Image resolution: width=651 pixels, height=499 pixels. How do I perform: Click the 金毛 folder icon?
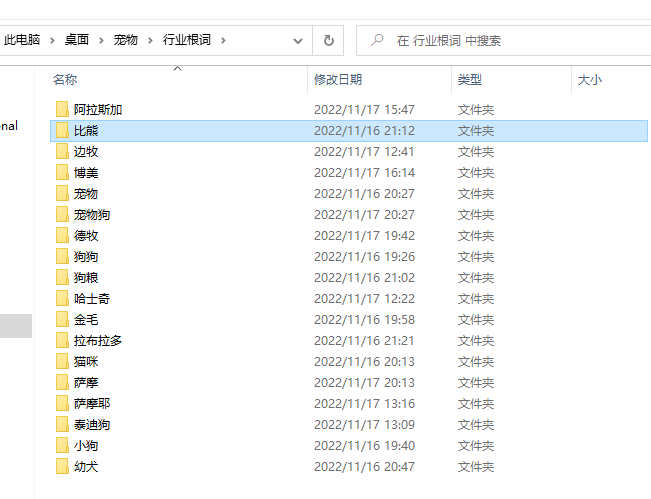click(x=62, y=320)
